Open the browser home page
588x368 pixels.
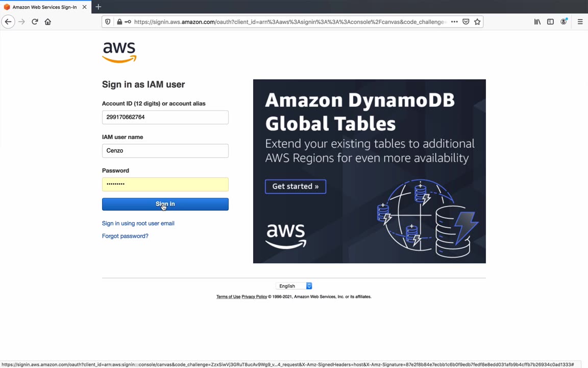click(47, 22)
